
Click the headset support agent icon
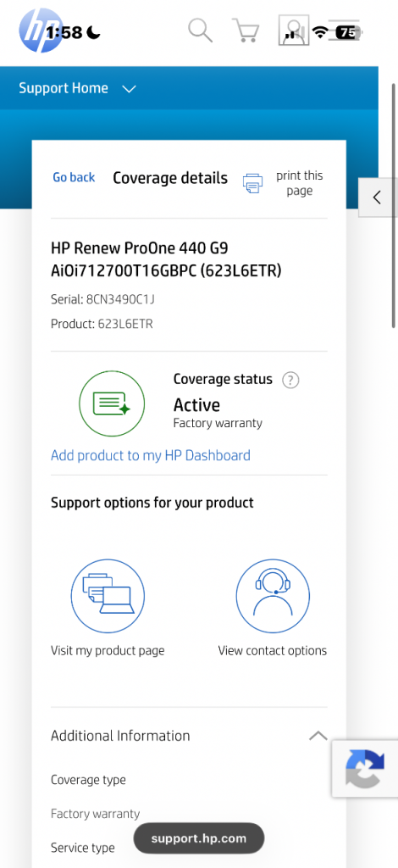point(273,596)
